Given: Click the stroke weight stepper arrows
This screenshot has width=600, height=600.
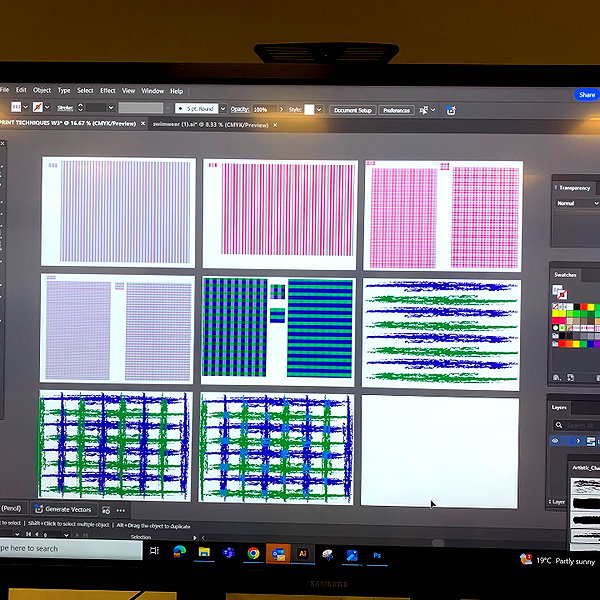Looking at the screenshot, I should tap(80, 108).
